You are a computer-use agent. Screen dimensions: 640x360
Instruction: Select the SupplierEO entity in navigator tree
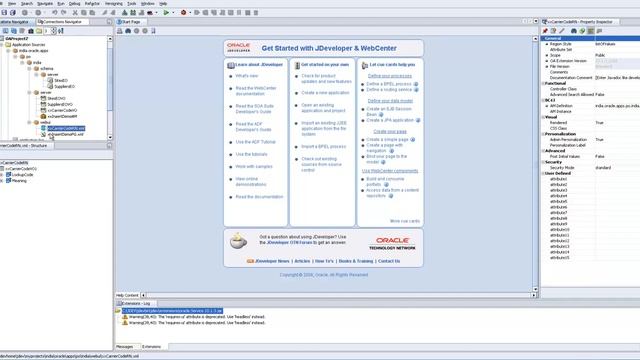click(64, 87)
